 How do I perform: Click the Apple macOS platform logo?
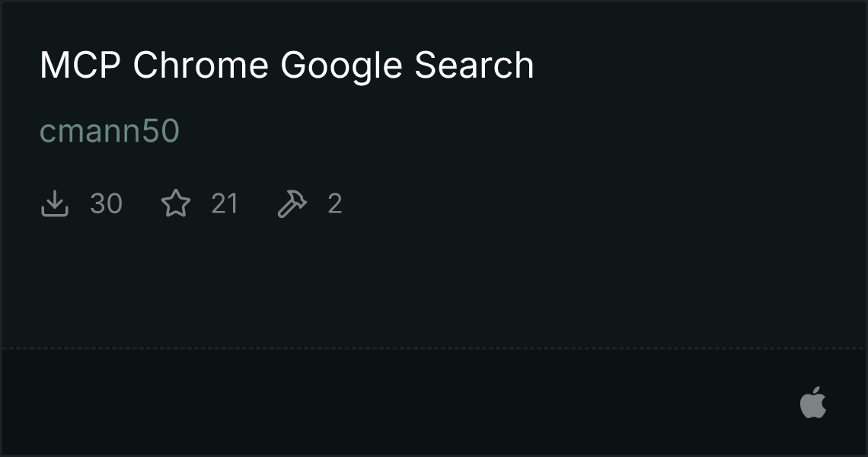813,402
